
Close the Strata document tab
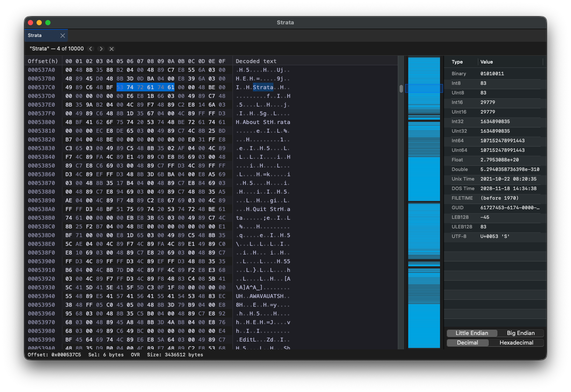tap(62, 35)
